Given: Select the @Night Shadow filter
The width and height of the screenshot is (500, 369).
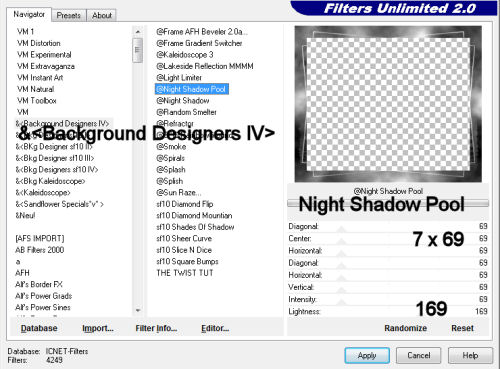Looking at the screenshot, I should (183, 101).
